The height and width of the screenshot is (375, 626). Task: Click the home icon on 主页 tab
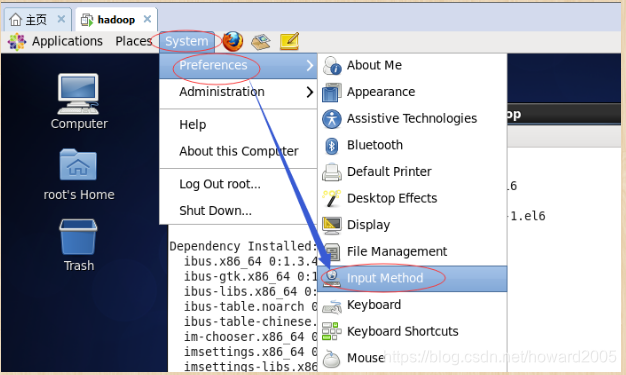point(15,19)
